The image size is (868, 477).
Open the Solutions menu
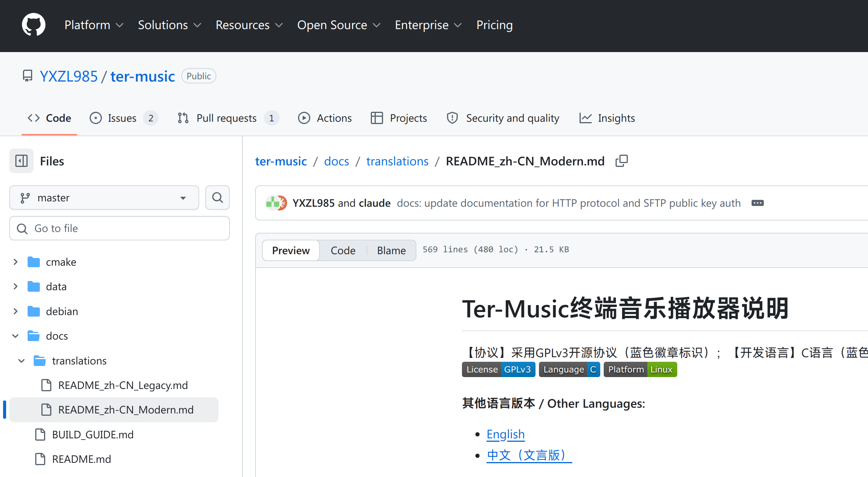170,25
